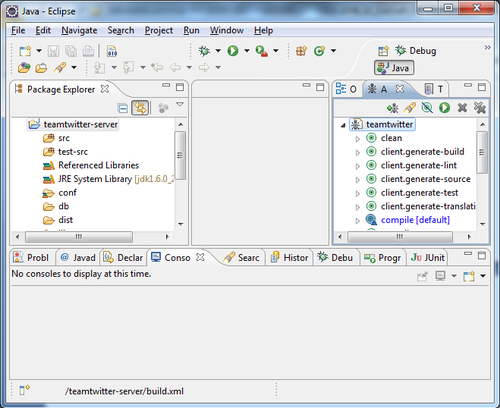Expand the client.generate-build target
The image size is (500, 408).
(358, 152)
